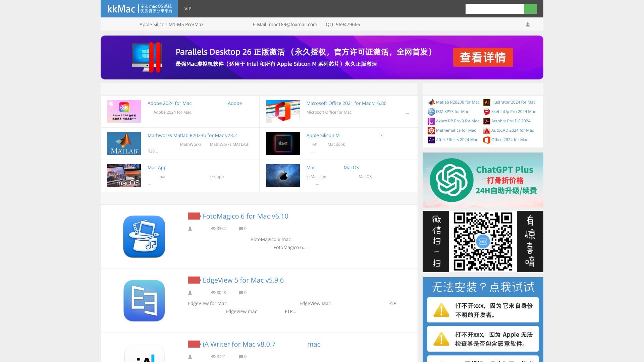The width and height of the screenshot is (644, 362).
Task: Click the IBM SPSS sidebar icon
Action: click(431, 112)
